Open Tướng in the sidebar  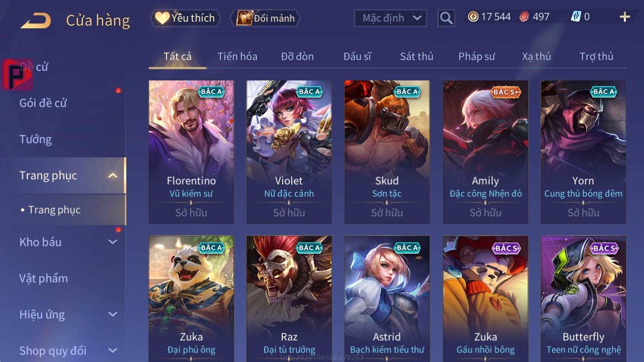pyautogui.click(x=36, y=139)
